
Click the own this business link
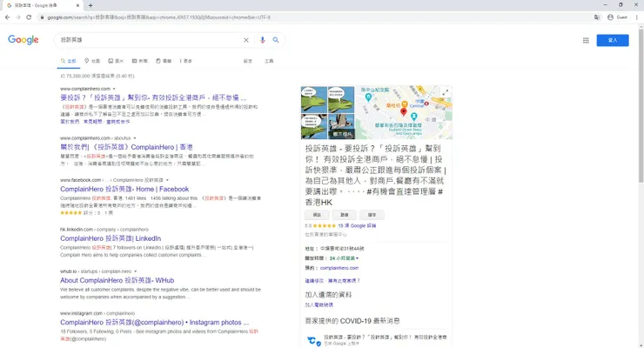[344, 281]
